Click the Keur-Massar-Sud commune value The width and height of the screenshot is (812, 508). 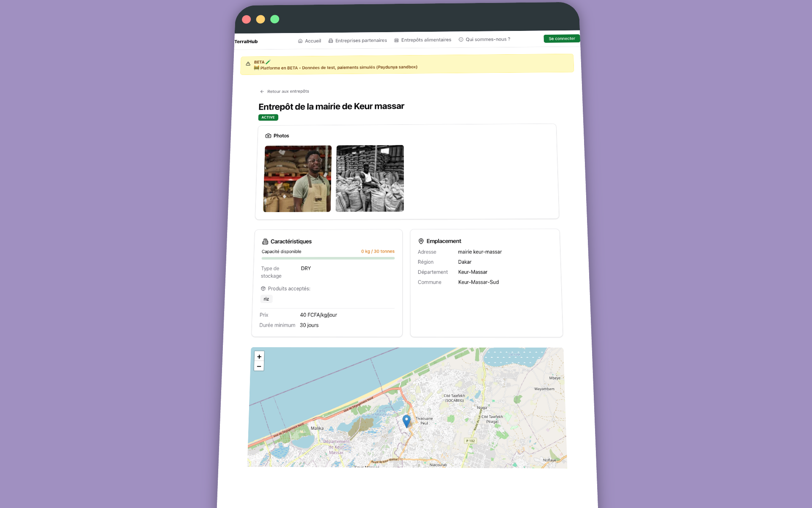[x=478, y=282]
